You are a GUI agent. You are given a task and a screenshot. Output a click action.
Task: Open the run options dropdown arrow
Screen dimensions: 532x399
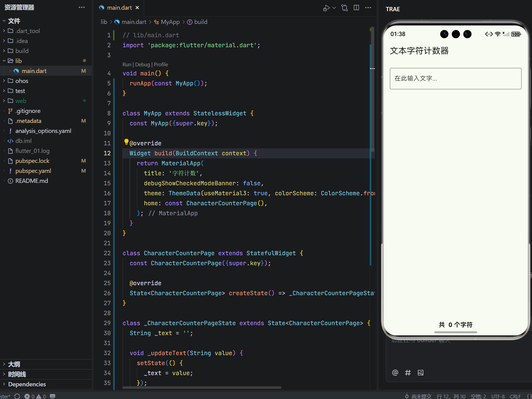tap(334, 8)
